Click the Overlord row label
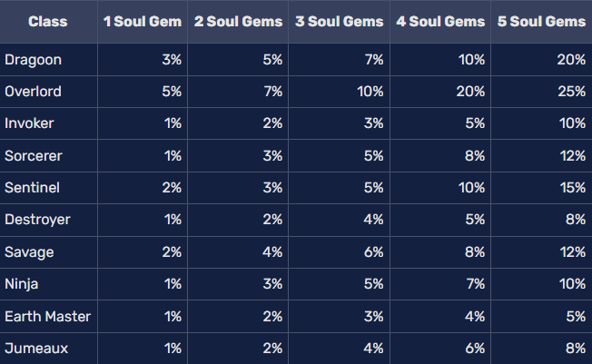The width and height of the screenshot is (592, 364). [32, 92]
